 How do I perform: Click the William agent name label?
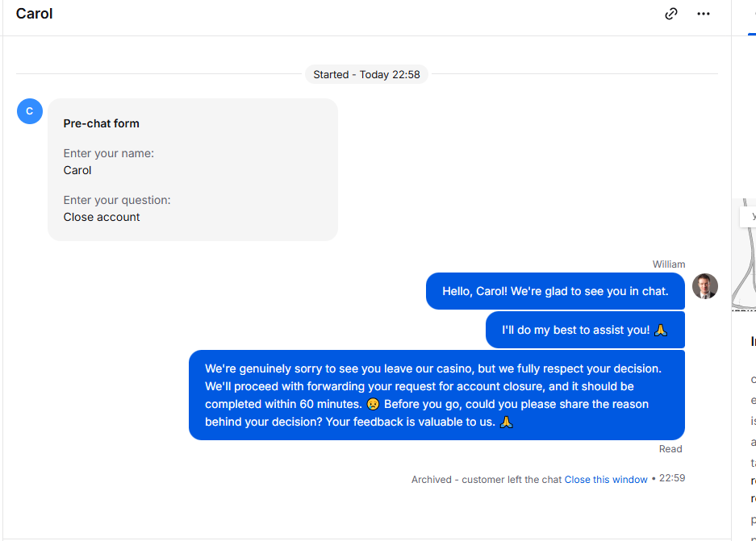(x=669, y=264)
